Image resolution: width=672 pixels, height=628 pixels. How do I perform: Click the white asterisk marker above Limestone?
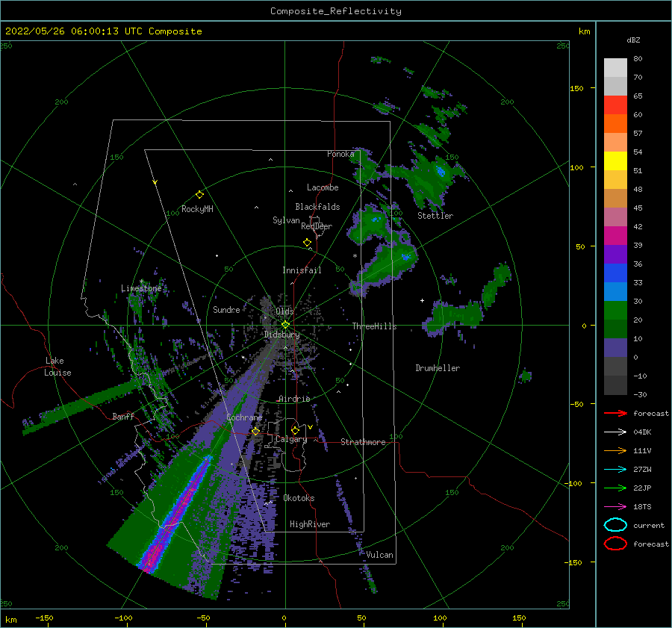[x=141, y=282]
